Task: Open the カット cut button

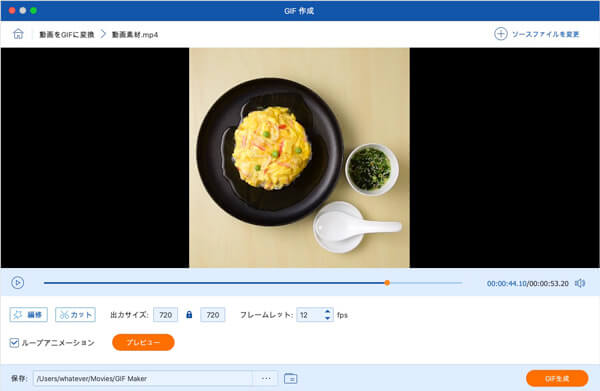Action: pyautogui.click(x=75, y=315)
